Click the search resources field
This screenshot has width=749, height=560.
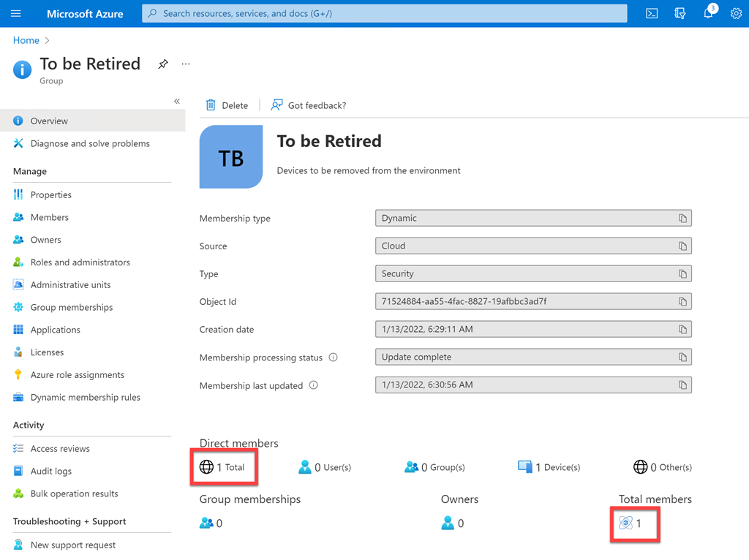tap(384, 14)
